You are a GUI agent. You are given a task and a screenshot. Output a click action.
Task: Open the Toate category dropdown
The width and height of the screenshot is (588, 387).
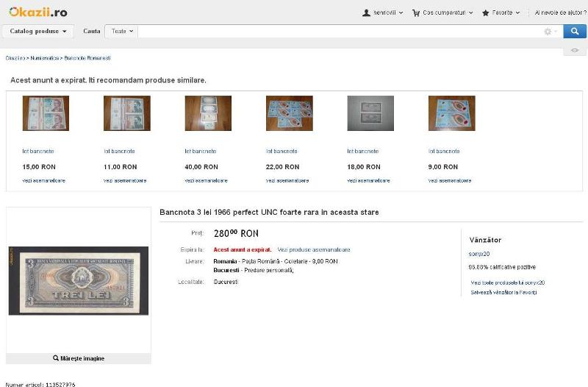(122, 31)
